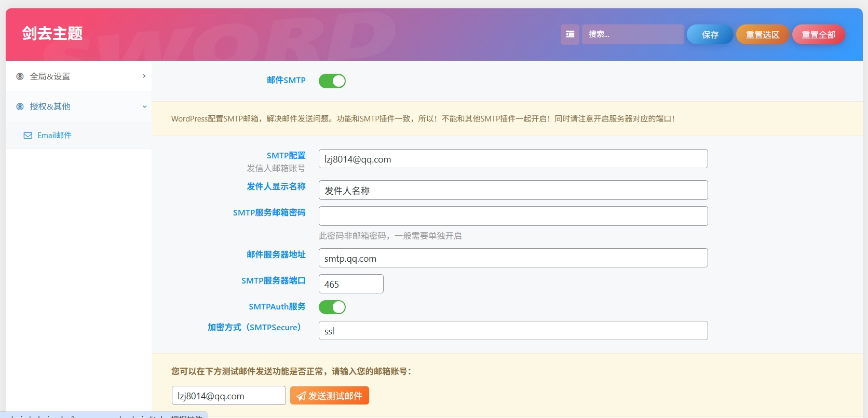Click the blue 保存 button
The height and width of the screenshot is (418, 868).
point(710,35)
